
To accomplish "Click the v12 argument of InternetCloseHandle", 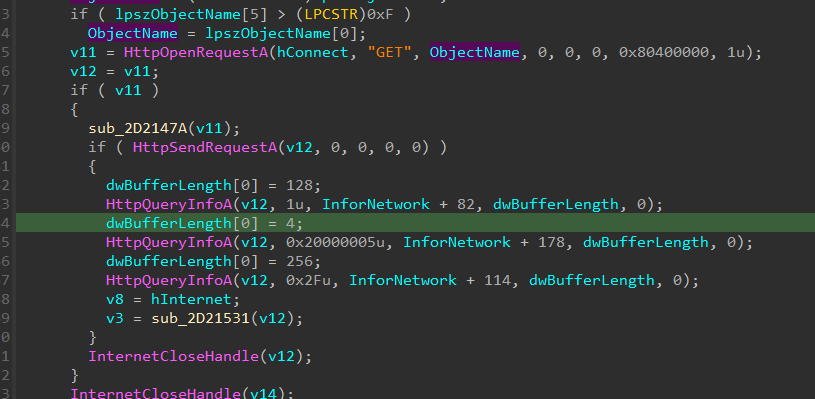I will pyautogui.click(x=282, y=356).
